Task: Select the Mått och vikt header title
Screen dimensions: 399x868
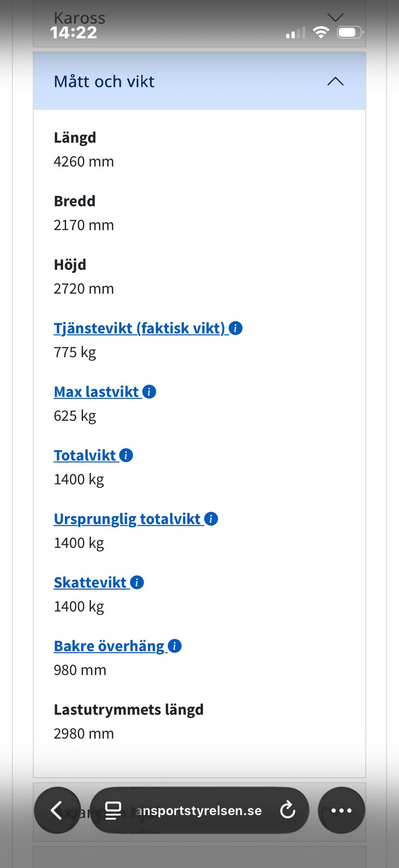Action: (x=104, y=82)
